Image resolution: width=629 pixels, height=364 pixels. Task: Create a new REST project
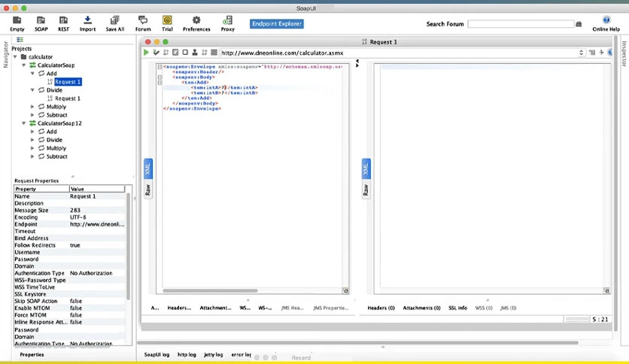click(x=63, y=23)
